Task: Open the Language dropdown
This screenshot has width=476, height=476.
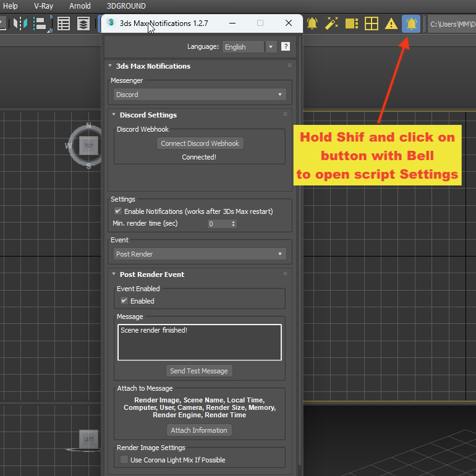Action: click(249, 47)
